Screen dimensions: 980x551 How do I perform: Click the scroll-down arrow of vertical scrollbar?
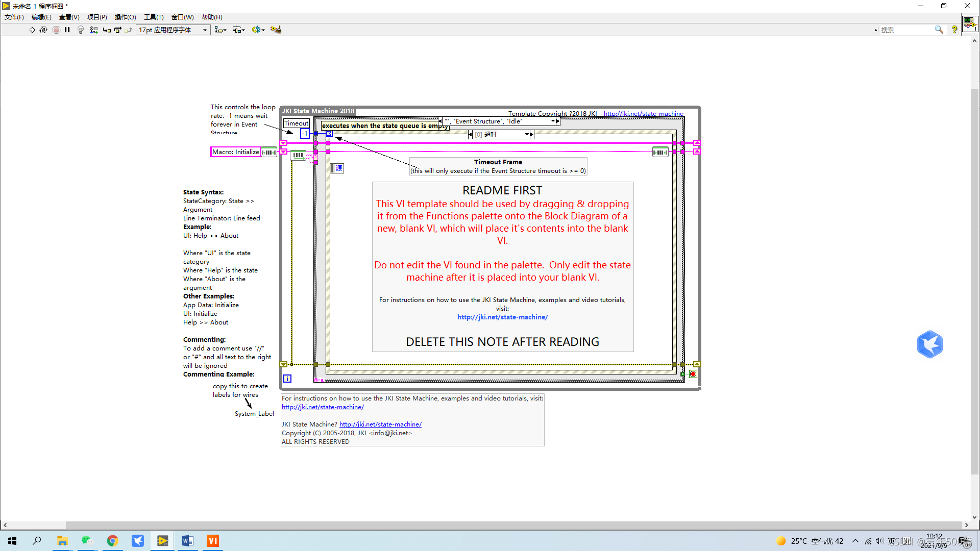[974, 517]
